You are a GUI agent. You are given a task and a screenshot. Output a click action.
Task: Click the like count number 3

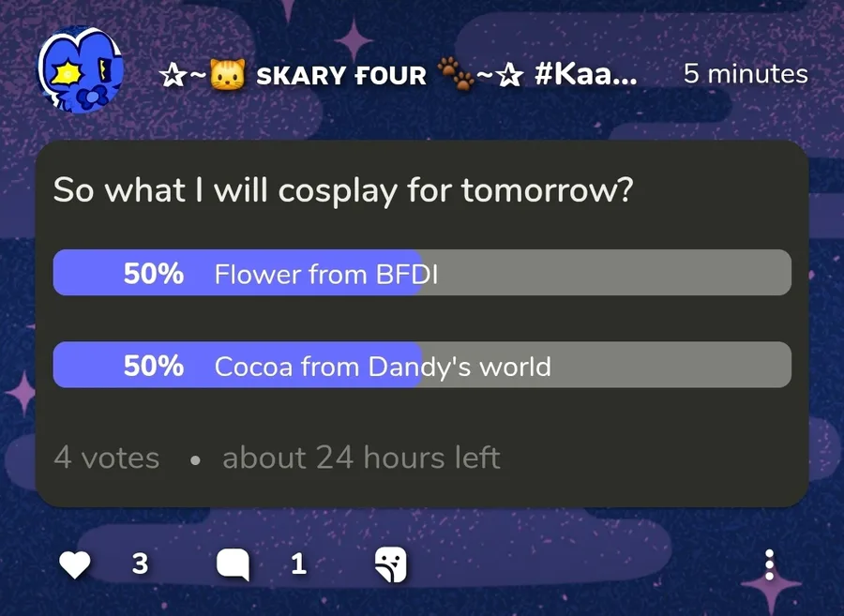click(140, 564)
